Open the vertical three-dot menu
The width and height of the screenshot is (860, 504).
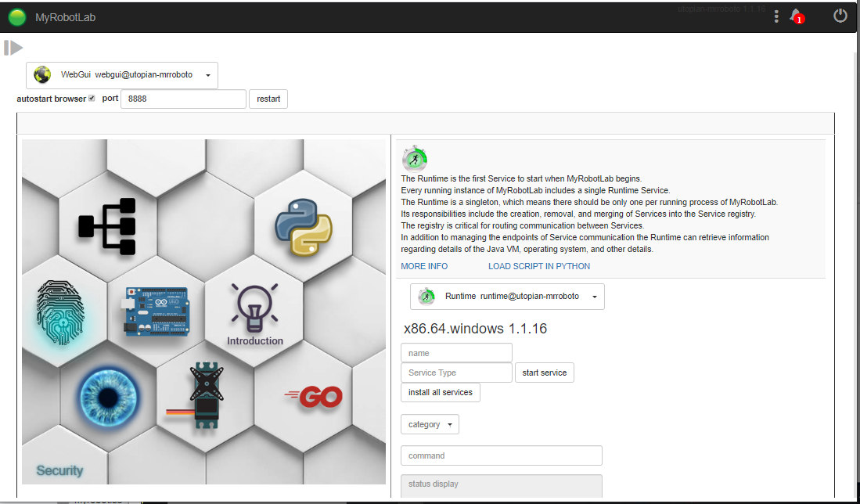776,16
